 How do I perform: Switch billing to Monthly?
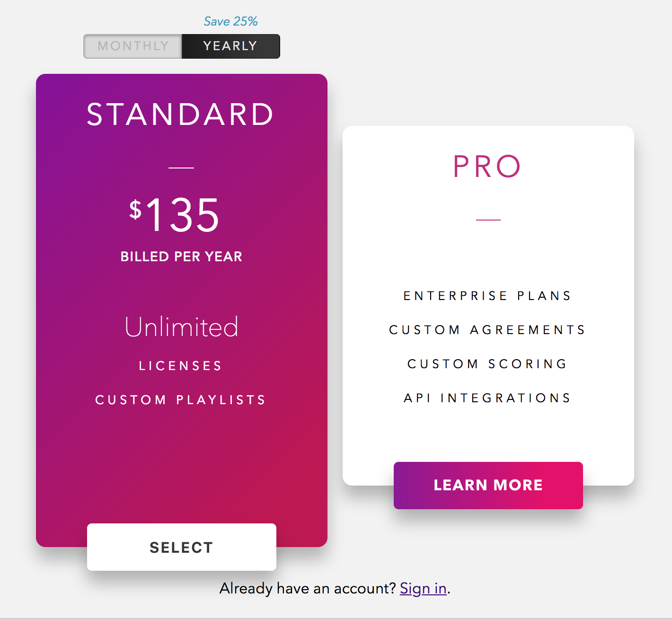pyautogui.click(x=133, y=46)
